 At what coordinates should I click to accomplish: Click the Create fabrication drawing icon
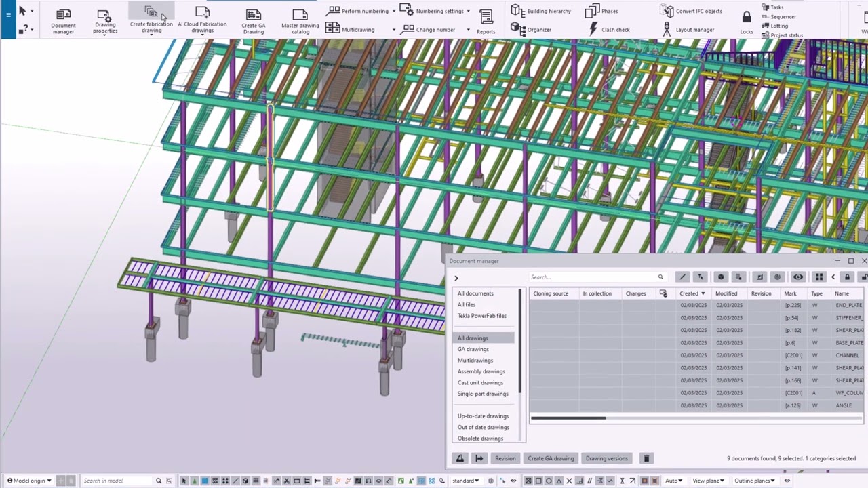tap(151, 13)
